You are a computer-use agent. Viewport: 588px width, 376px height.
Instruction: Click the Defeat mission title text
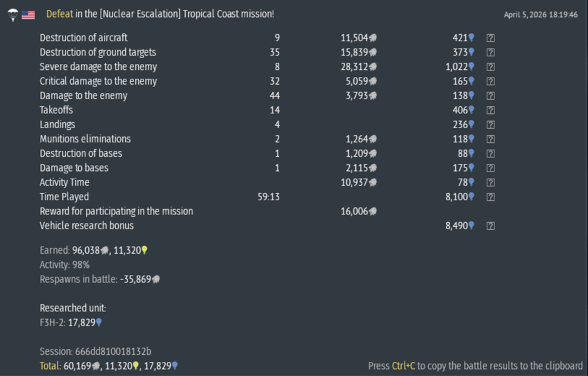click(160, 14)
